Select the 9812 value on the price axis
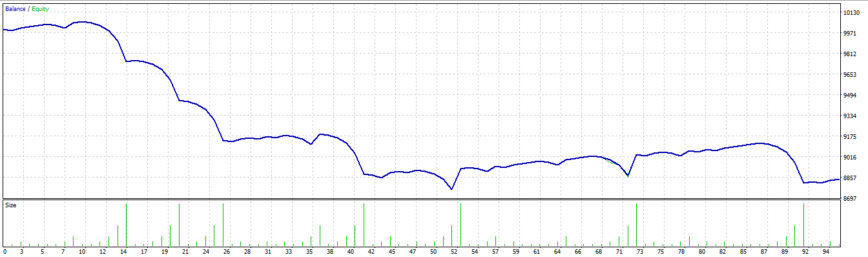 click(849, 54)
